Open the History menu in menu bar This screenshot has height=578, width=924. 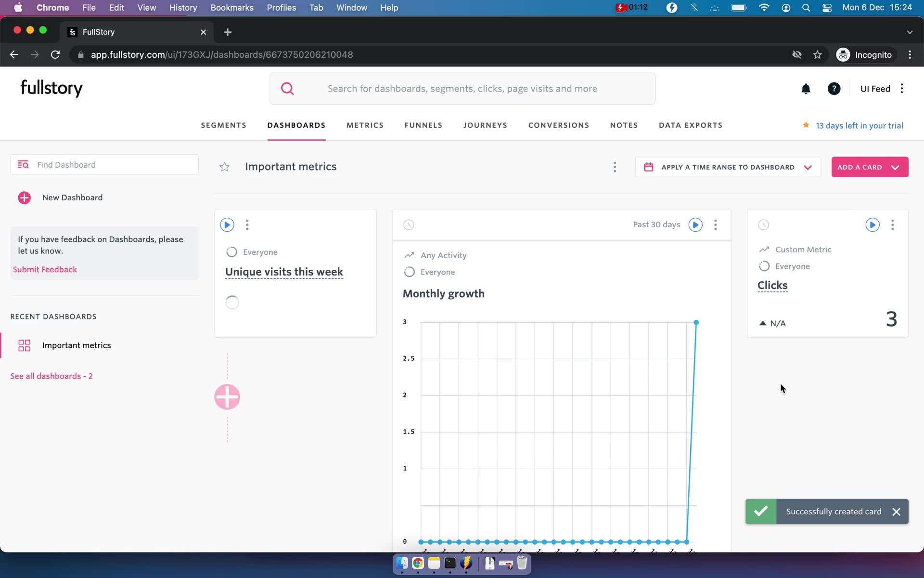pos(183,8)
